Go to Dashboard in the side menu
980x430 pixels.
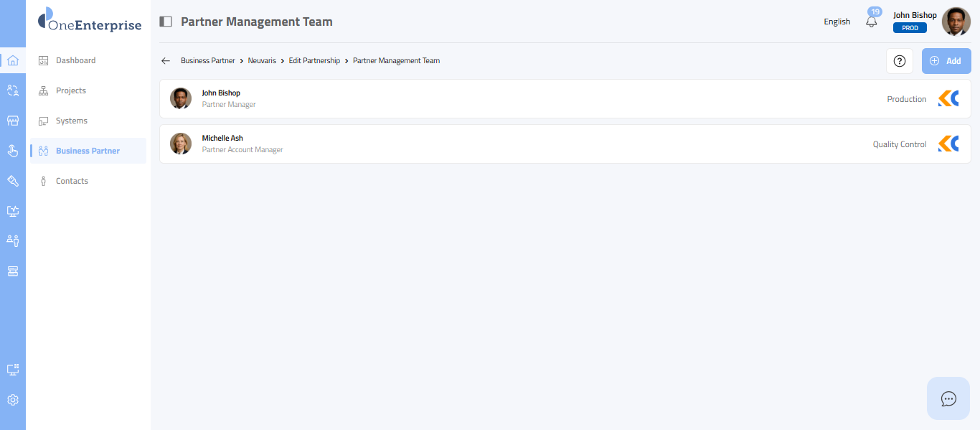coord(75,60)
